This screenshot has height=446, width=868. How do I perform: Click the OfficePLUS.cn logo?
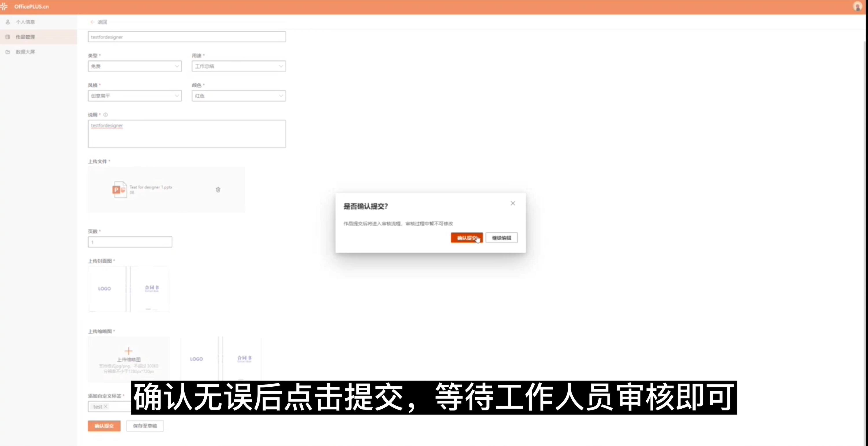click(x=25, y=6)
